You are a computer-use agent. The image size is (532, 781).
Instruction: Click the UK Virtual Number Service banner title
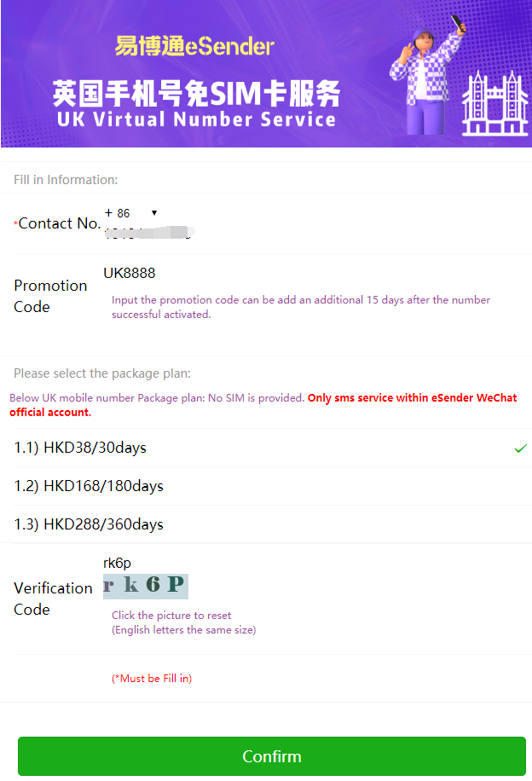point(196,119)
